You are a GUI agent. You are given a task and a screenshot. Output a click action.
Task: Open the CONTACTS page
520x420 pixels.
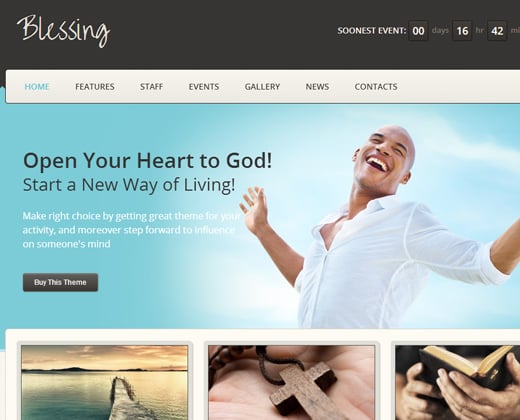pos(376,87)
